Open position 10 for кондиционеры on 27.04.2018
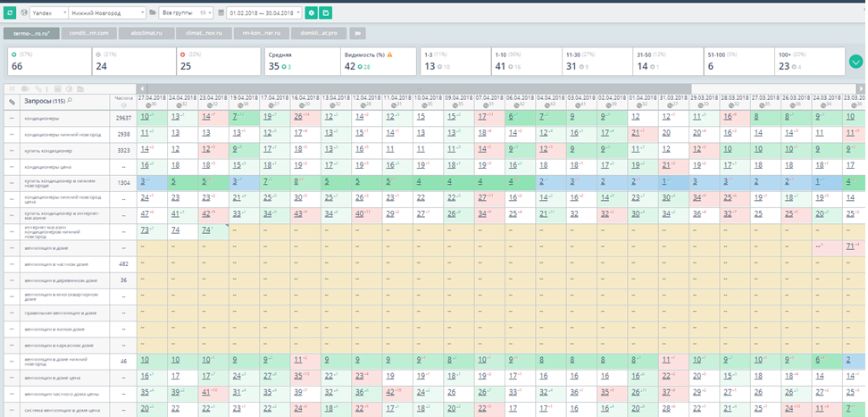Screen dimensions: 868x417 [x=144, y=117]
